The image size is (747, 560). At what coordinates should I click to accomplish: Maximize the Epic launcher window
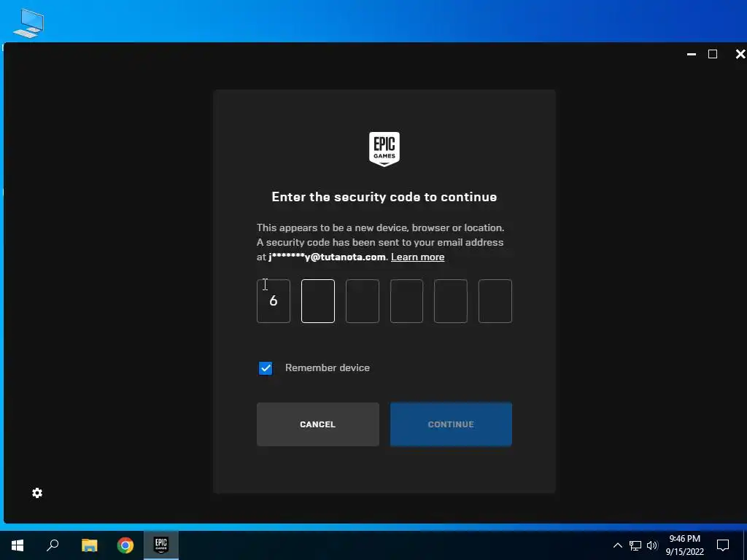713,54
